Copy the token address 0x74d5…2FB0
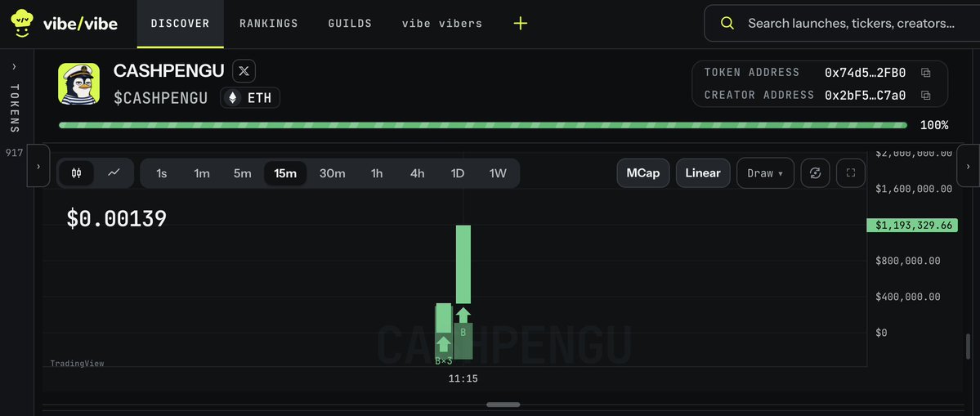The height and width of the screenshot is (416, 980). click(925, 73)
